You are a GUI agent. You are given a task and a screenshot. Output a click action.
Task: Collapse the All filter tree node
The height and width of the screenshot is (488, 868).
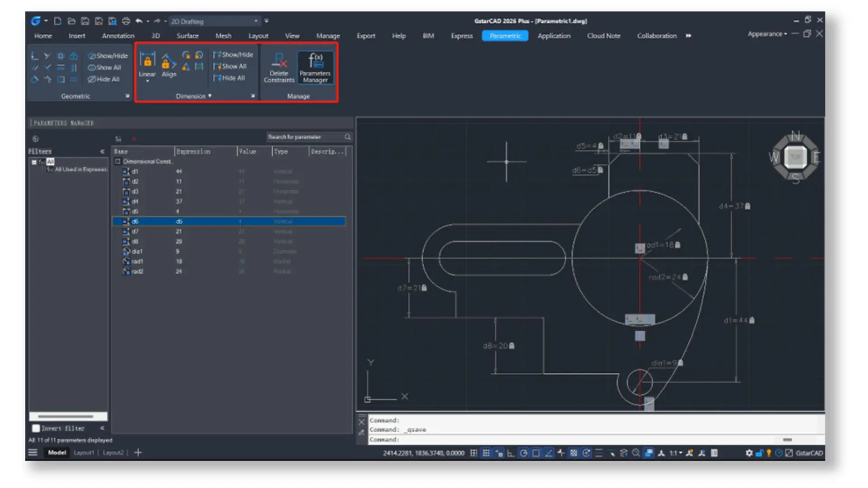pos(34,162)
